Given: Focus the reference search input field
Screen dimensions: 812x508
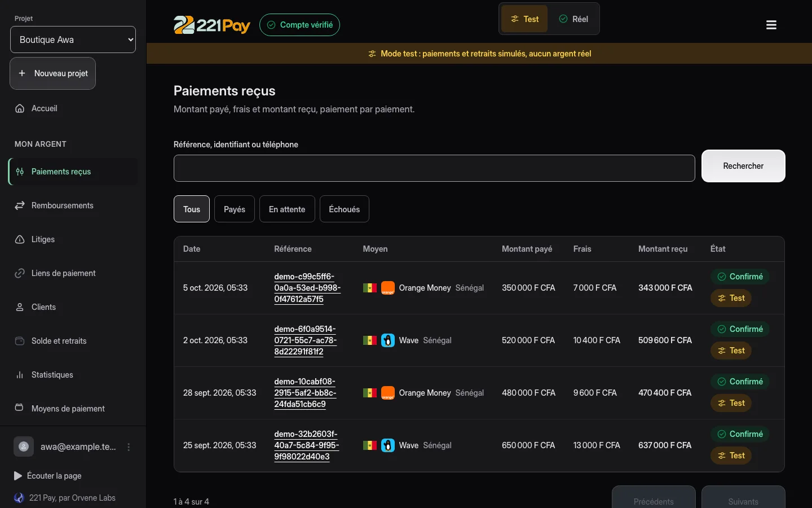Looking at the screenshot, I should (434, 168).
